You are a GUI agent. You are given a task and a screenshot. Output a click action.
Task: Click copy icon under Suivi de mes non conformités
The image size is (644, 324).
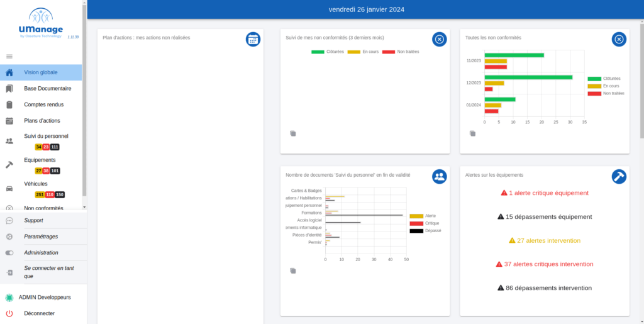(x=293, y=133)
